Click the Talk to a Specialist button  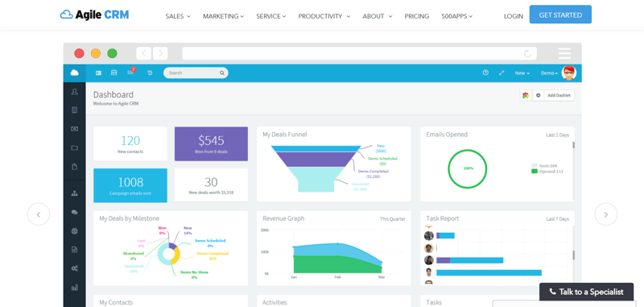[x=586, y=292]
